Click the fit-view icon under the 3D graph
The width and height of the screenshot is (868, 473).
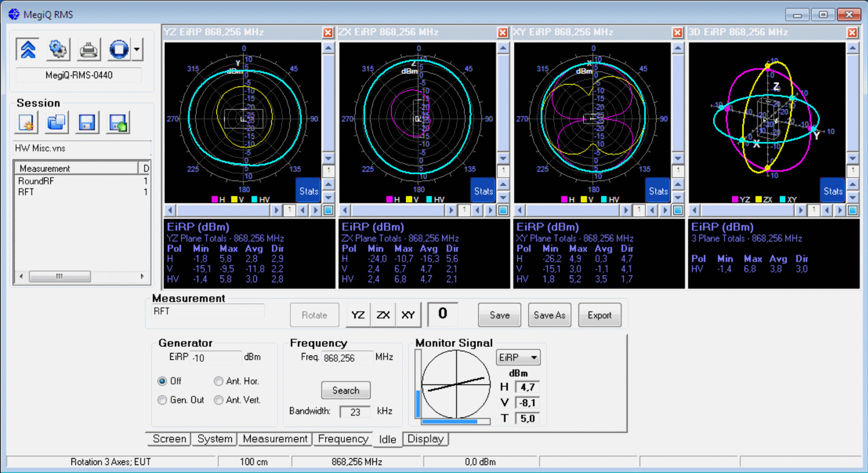tap(853, 210)
